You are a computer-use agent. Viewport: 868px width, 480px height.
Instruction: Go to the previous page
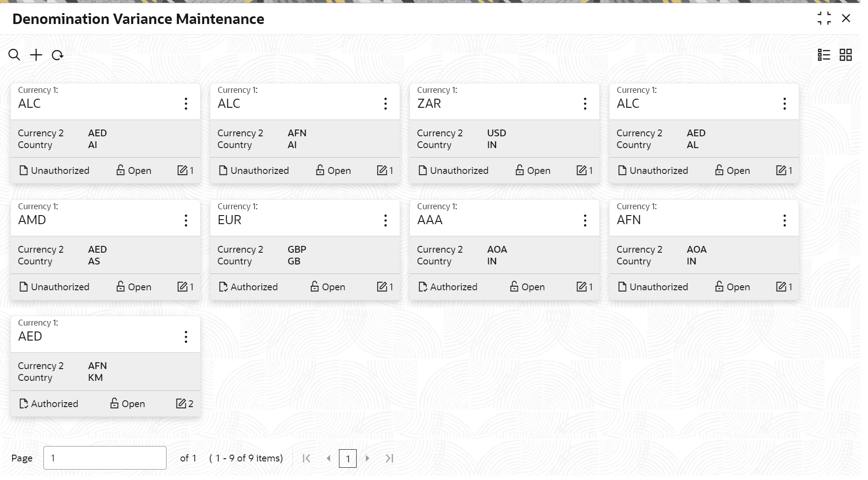329,458
